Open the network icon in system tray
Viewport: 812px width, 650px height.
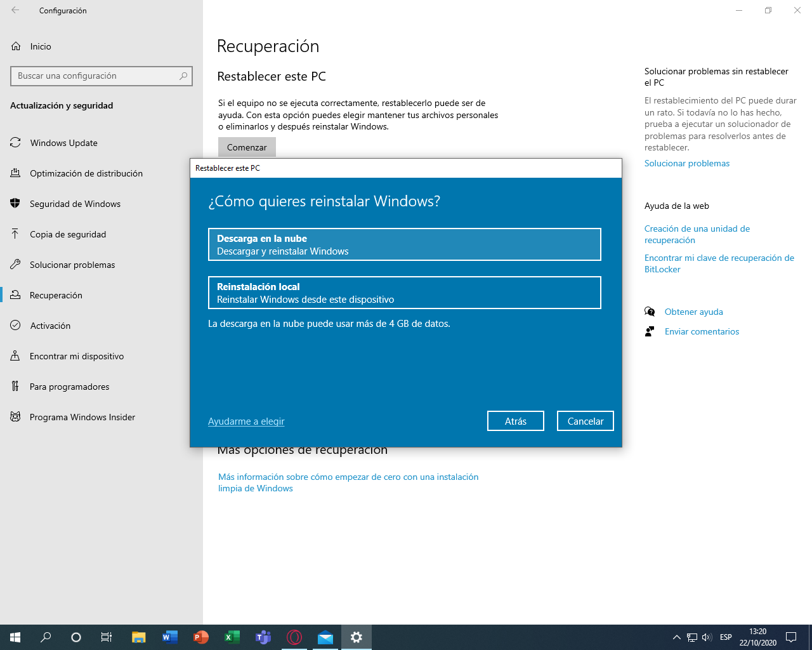coord(692,637)
